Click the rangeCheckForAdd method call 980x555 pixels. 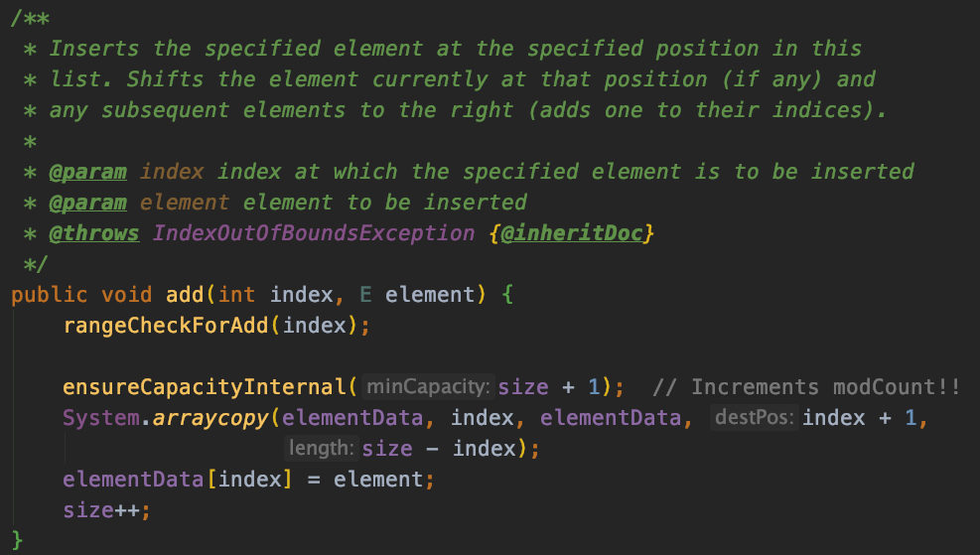click(166, 325)
